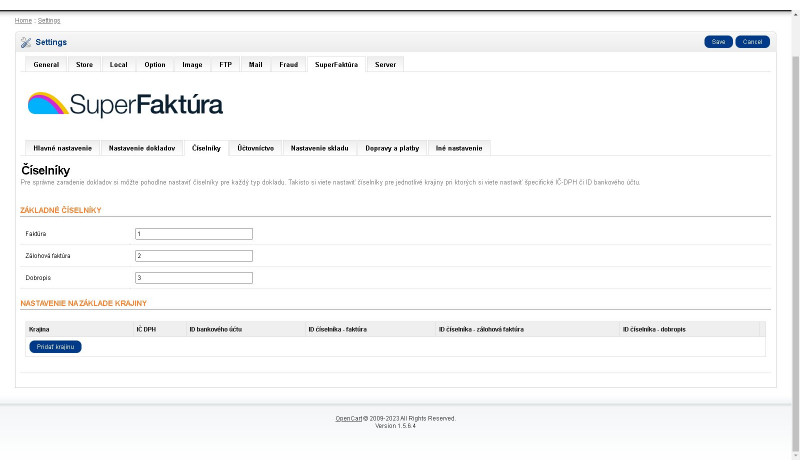Click Pridať krajinu button
The image size is (800, 470).
[x=55, y=347]
